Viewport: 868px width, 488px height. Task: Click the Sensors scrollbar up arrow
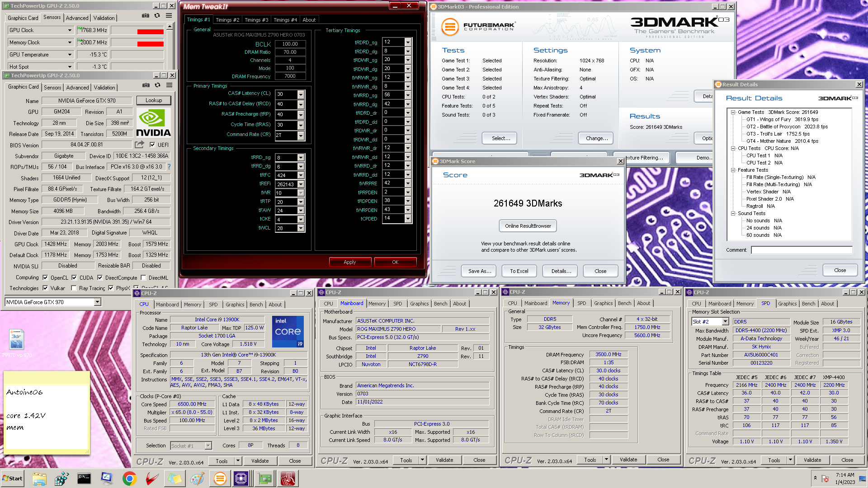170,27
